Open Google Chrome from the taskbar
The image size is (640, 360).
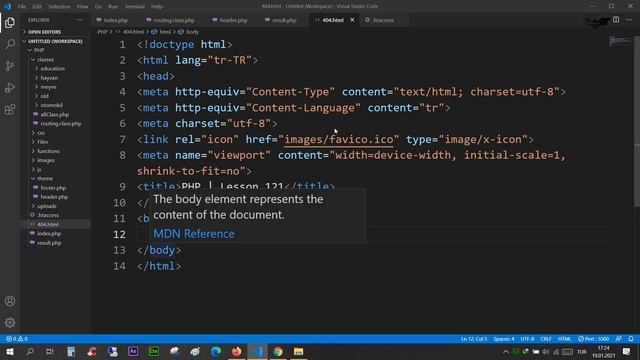pyautogui.click(x=278, y=351)
